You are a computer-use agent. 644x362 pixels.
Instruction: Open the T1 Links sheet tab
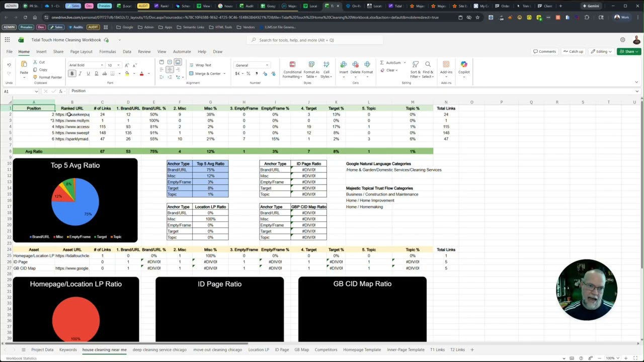click(437, 349)
